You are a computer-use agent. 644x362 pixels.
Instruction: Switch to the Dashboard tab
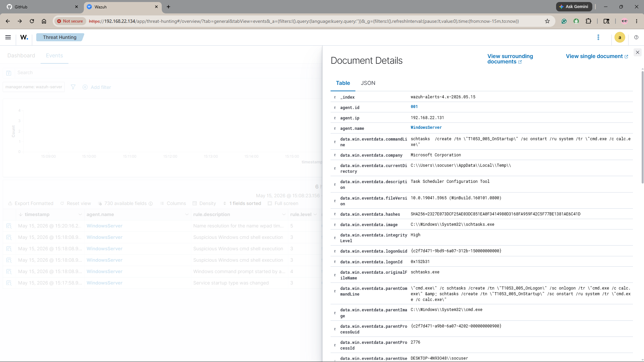point(21,55)
